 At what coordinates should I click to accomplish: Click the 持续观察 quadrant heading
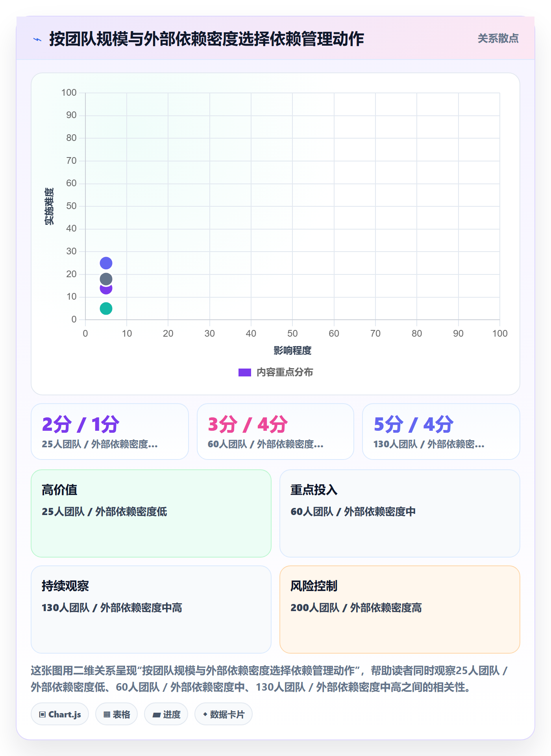coord(65,586)
